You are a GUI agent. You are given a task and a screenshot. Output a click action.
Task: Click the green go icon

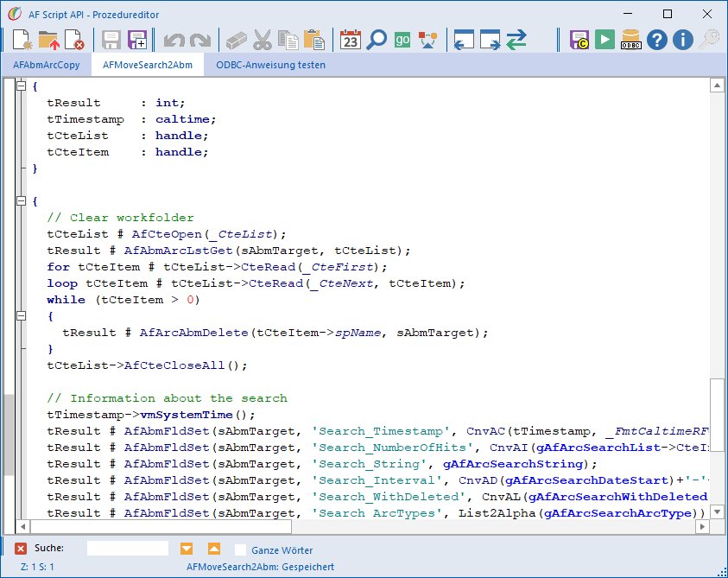pos(402,40)
